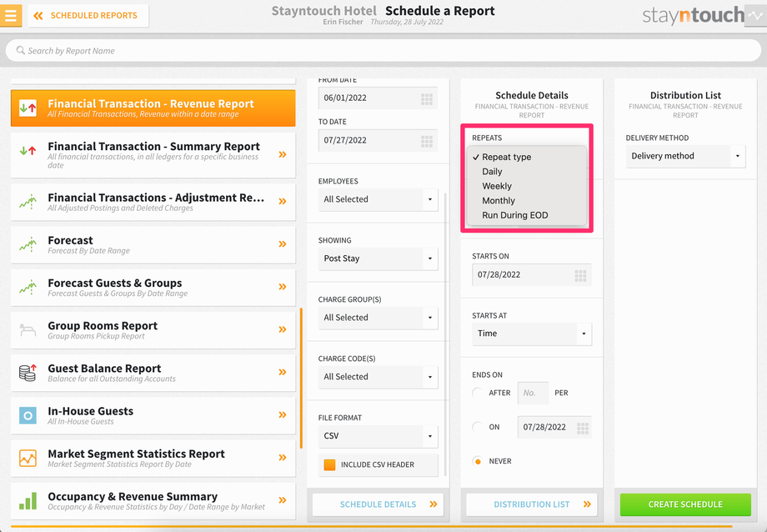Click the Adjustment Report chart icon
767x532 pixels.
tap(28, 201)
